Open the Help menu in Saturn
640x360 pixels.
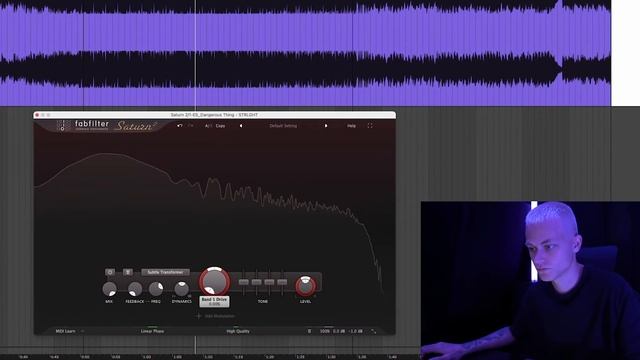(351, 126)
